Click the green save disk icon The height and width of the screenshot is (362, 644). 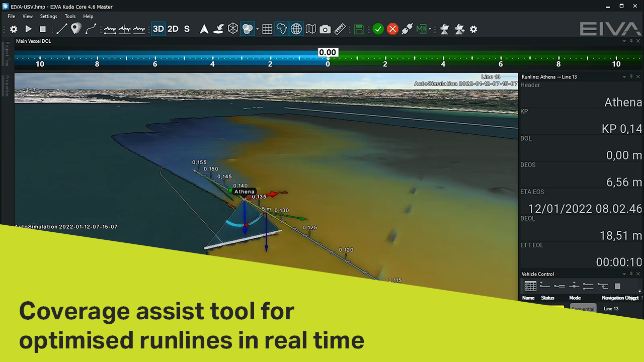359,29
